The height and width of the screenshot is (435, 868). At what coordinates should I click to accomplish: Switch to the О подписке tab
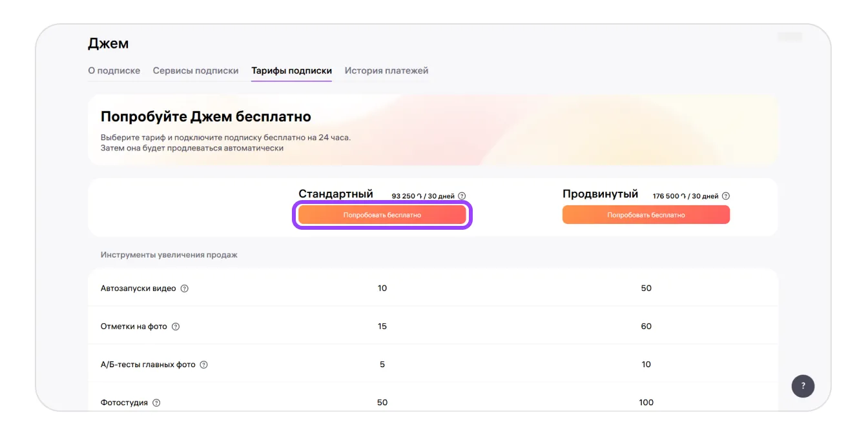click(114, 70)
